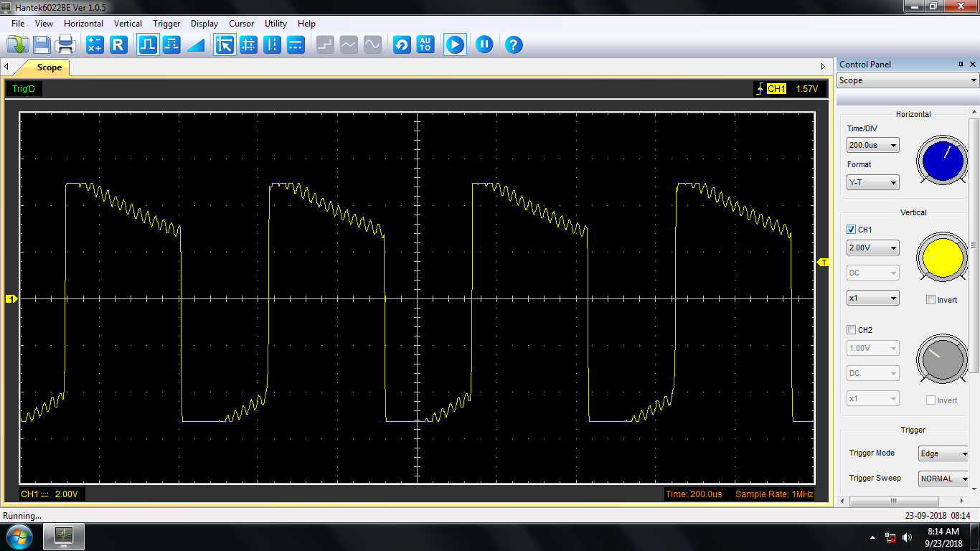Click the Control Panel pin icon

tap(961, 65)
